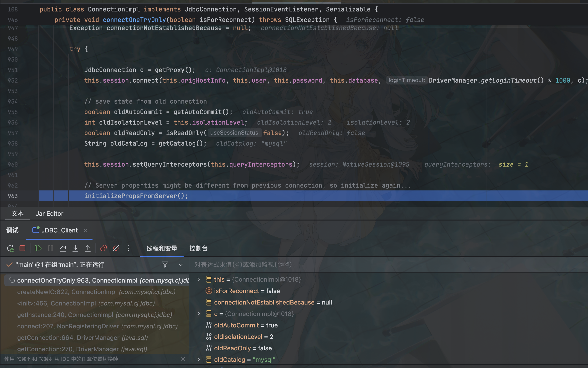Stop the debug session with the red square
This screenshot has width=588, height=368.
coord(22,248)
